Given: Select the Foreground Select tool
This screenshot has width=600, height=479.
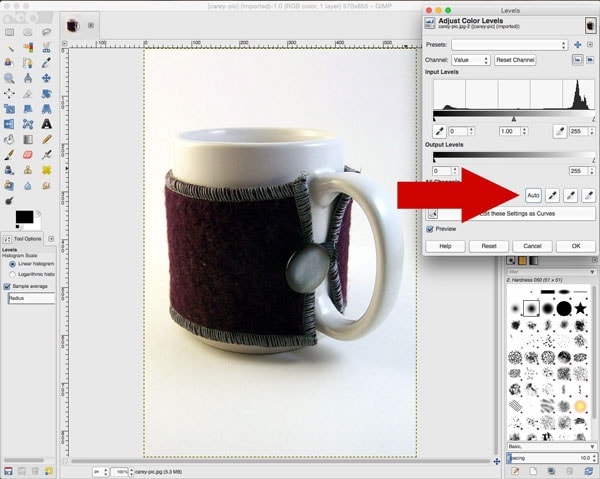Looking at the screenshot, I should point(9,63).
